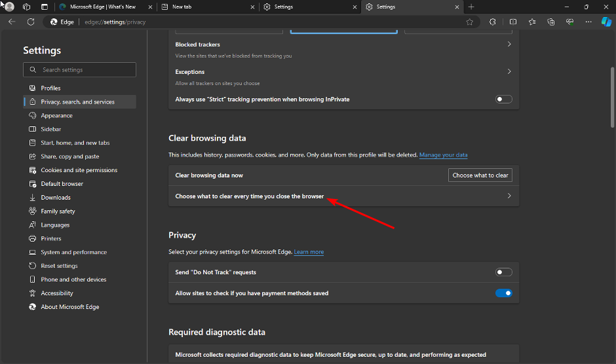Switch to the New tab tab
The width and height of the screenshot is (616, 364).
pyautogui.click(x=208, y=7)
